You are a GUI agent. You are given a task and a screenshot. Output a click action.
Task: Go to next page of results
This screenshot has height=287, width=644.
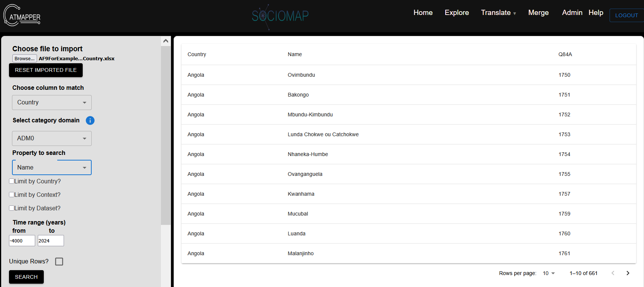pos(628,273)
